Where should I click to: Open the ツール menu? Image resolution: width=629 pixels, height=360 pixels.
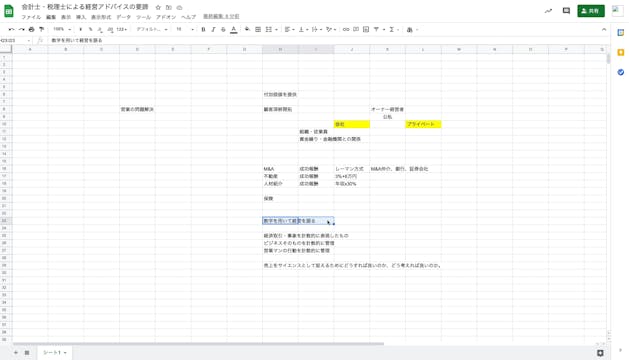[143, 17]
